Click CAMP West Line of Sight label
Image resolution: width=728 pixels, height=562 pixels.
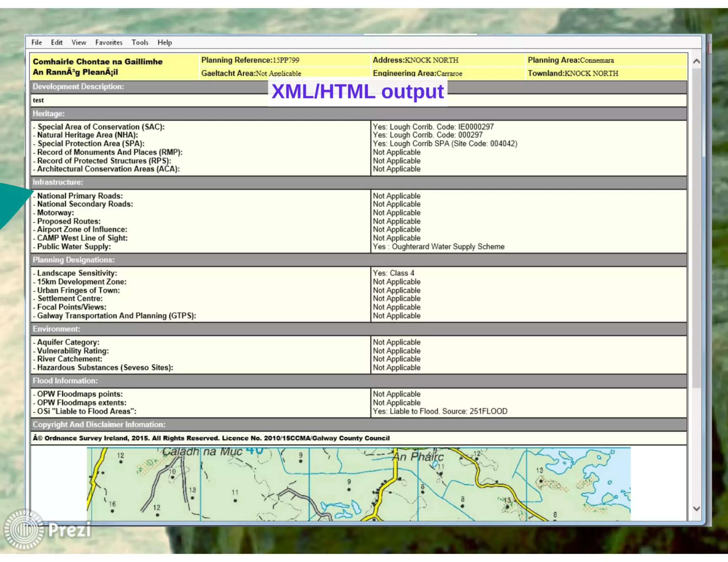(x=82, y=238)
